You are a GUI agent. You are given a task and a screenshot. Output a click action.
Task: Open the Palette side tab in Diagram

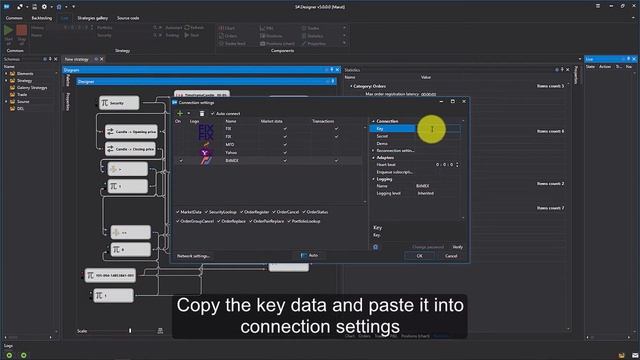click(x=68, y=80)
